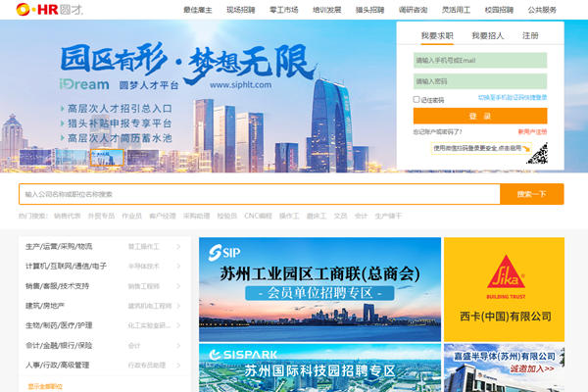Expand the 建筑/房地产 category arrow

(177, 306)
